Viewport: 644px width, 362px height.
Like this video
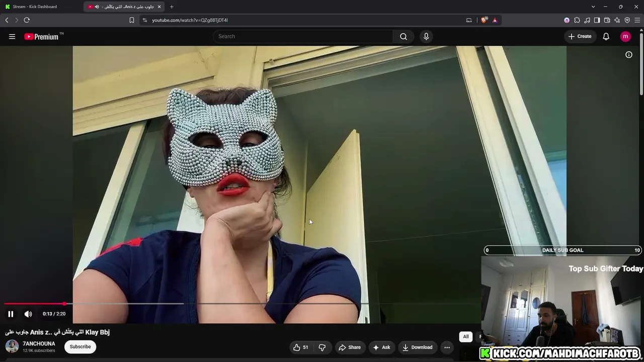pyautogui.click(x=301, y=347)
